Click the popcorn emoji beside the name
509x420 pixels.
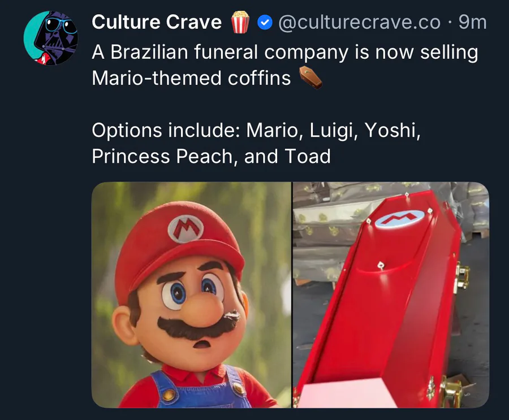pyautogui.click(x=240, y=23)
